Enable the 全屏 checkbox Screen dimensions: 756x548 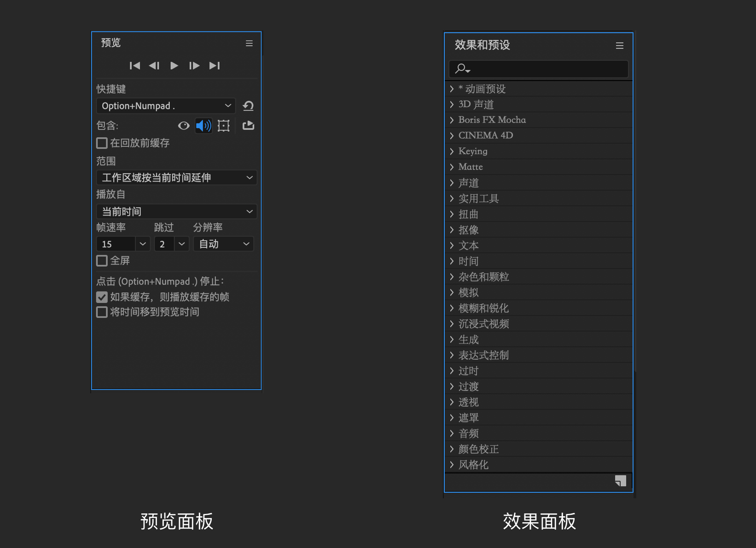pos(102,261)
